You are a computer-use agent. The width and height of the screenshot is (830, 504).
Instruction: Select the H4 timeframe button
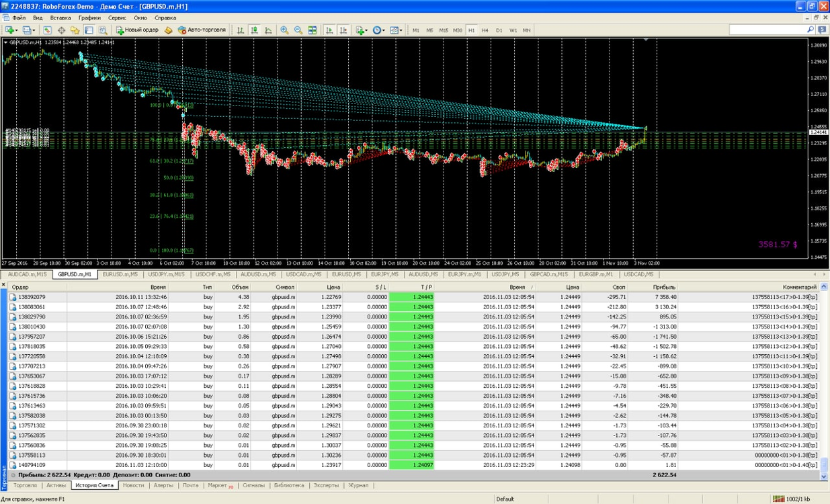[485, 30]
